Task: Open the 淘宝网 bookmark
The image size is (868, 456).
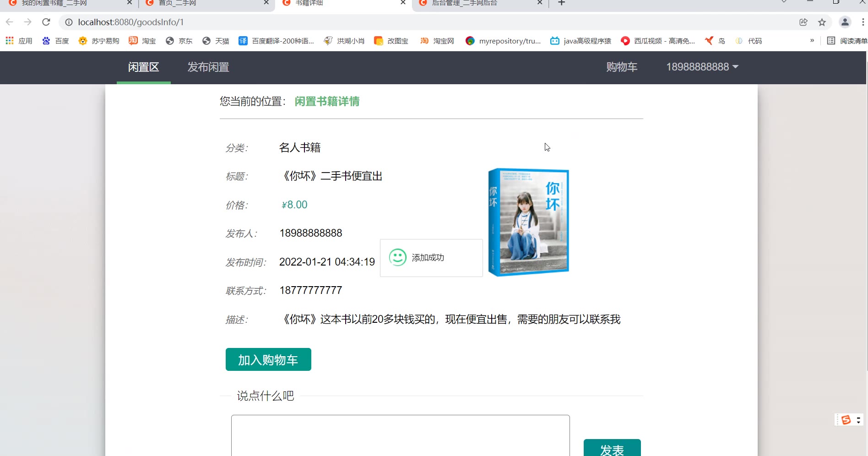Action: pos(437,41)
